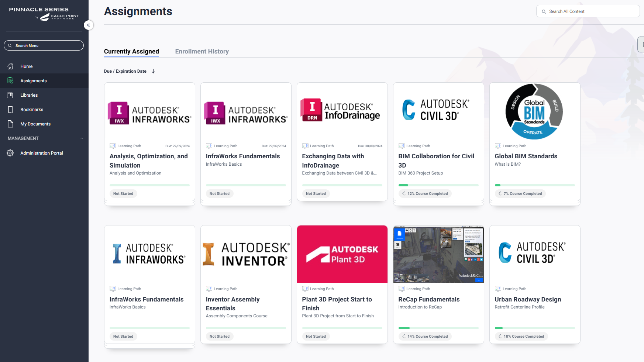Click the magnifier icon in Search All Content
This screenshot has height=362, width=644.
[x=544, y=11]
